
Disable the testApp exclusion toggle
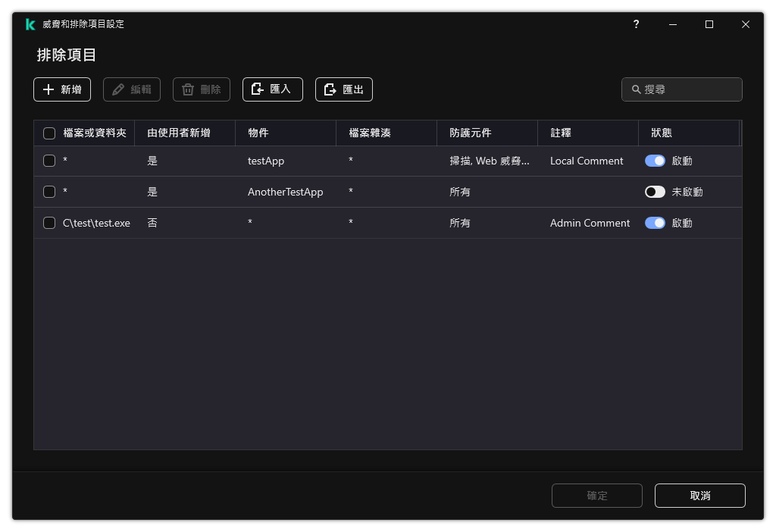point(655,161)
